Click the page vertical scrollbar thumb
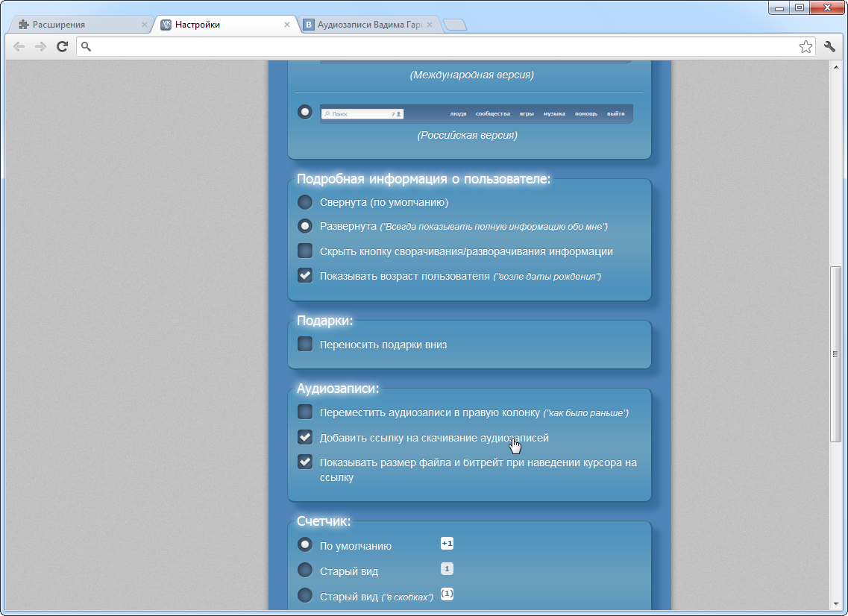The width and height of the screenshot is (848, 616). [x=835, y=354]
